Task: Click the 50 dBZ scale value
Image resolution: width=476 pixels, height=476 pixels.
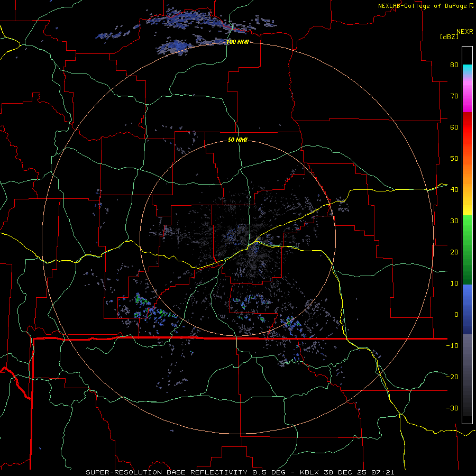Action: click(x=454, y=159)
